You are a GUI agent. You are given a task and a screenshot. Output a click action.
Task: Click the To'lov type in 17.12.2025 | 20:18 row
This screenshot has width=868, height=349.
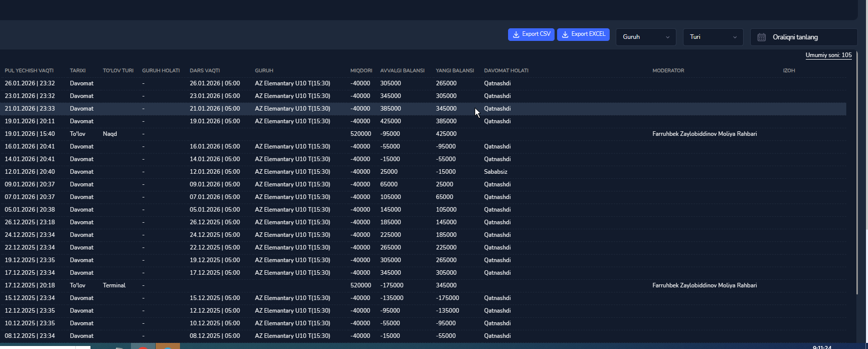point(78,285)
